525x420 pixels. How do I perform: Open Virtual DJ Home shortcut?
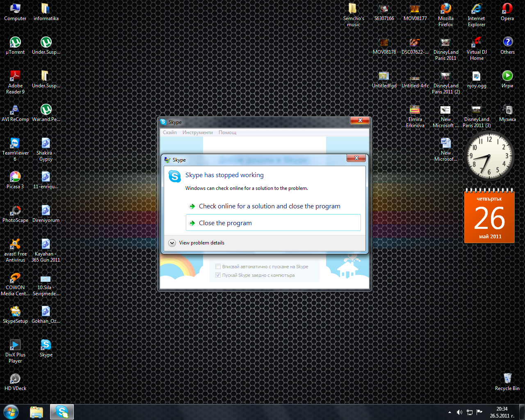coord(477,49)
